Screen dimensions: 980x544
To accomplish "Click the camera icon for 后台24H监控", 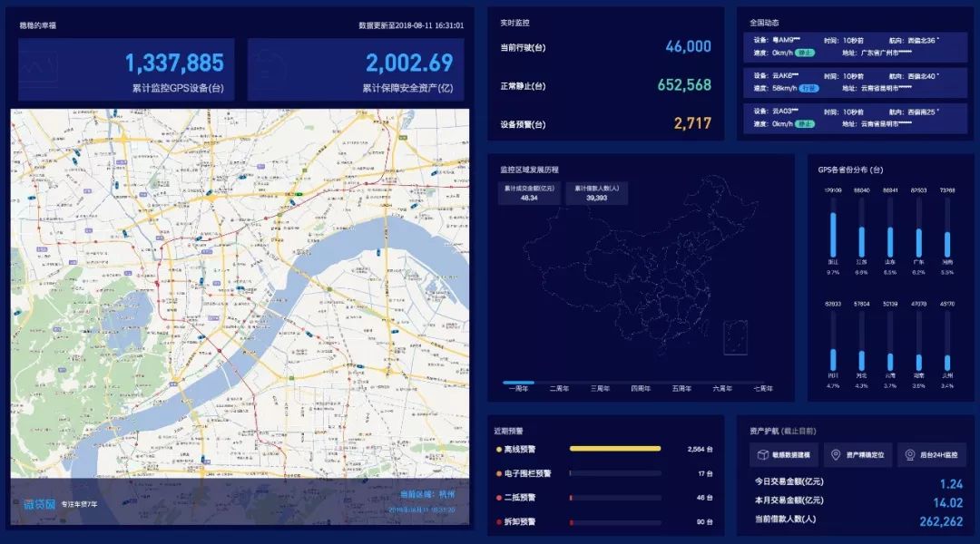I will coord(910,455).
